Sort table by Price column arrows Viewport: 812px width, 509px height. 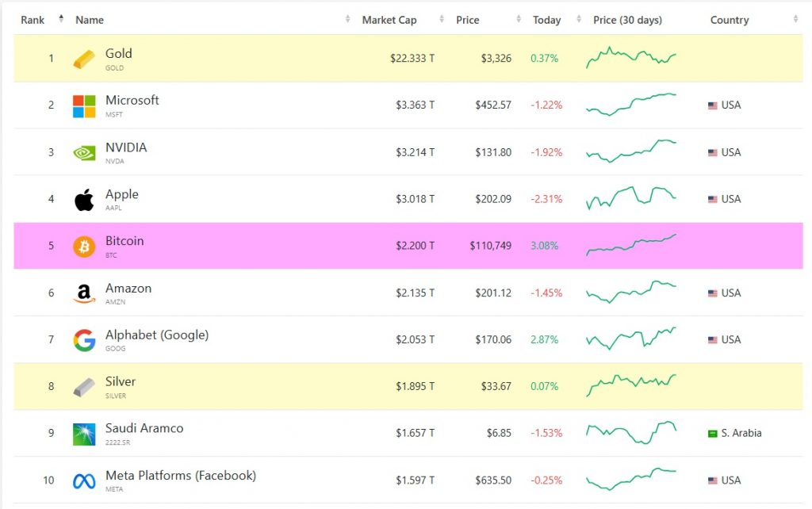point(519,19)
